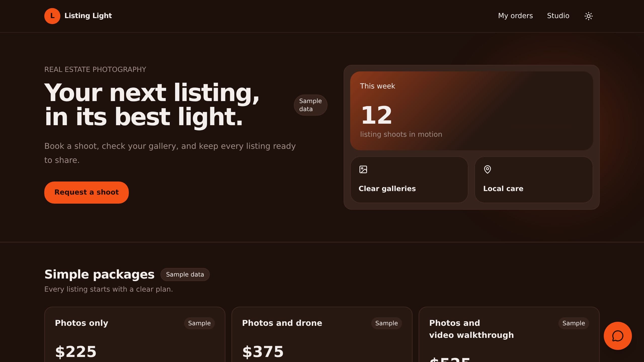Click the This week stat label
This screenshot has width=644, height=362.
pos(377,86)
